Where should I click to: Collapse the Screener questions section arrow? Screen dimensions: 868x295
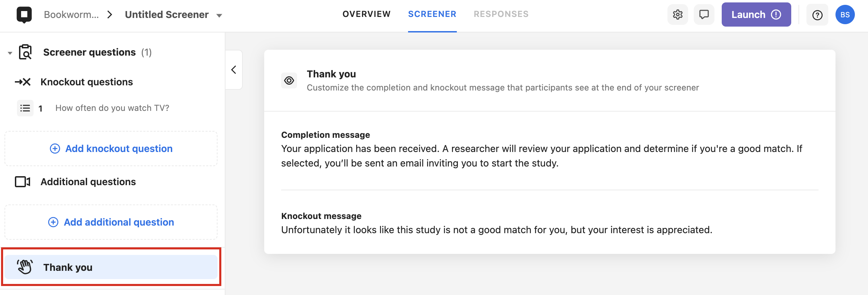point(10,53)
